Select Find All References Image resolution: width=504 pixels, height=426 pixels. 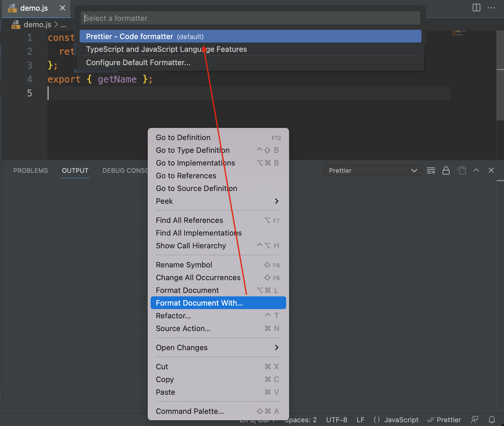[x=218, y=221]
